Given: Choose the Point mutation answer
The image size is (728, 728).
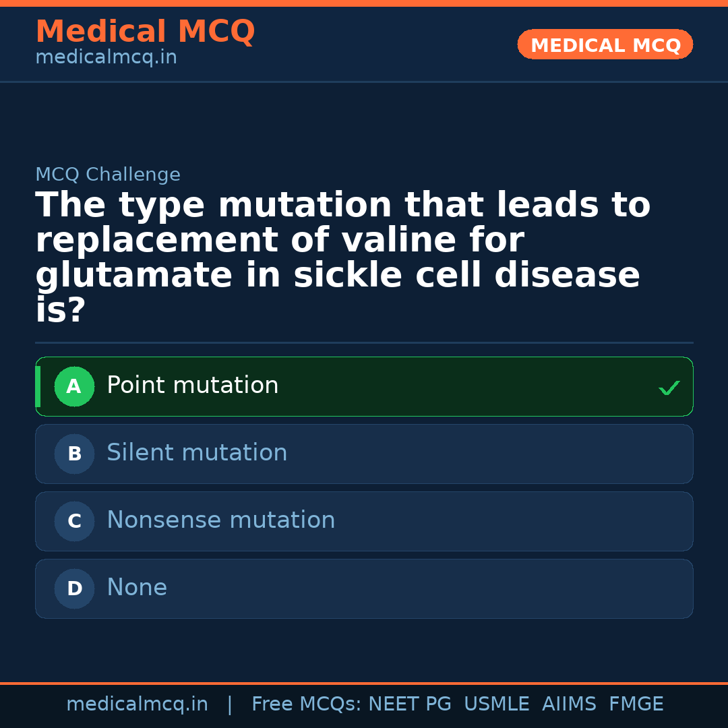Looking at the screenshot, I should point(193,386).
